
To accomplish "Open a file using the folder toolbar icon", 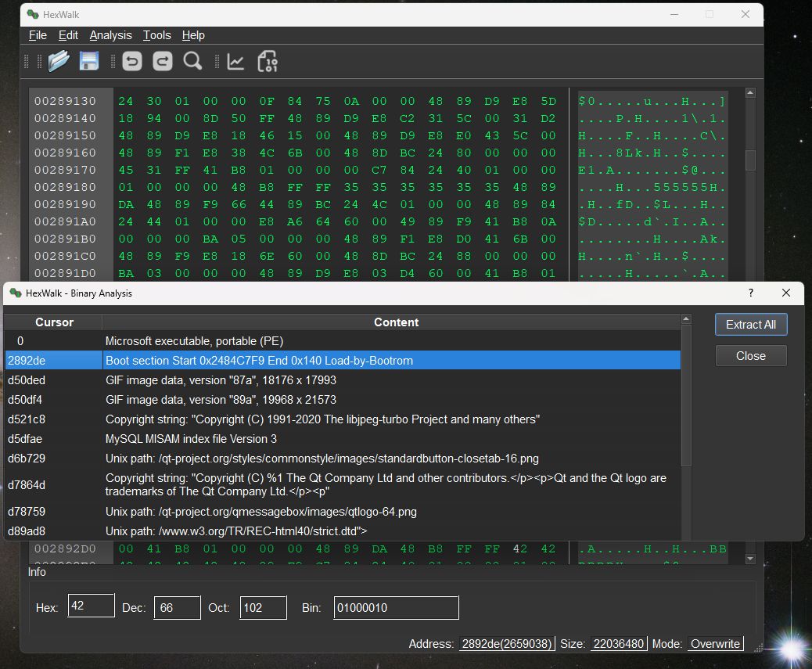I will (59, 60).
